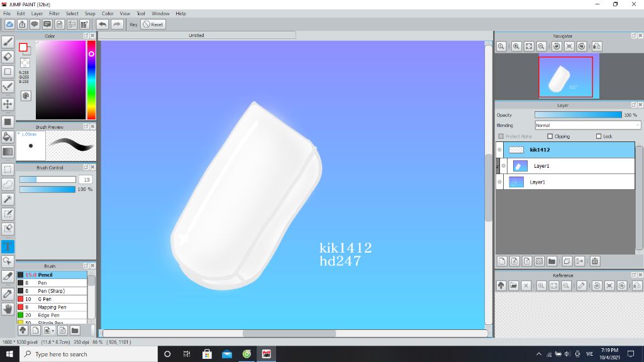Enable the Clipping checkbox
The height and width of the screenshot is (362, 644).
point(550,136)
